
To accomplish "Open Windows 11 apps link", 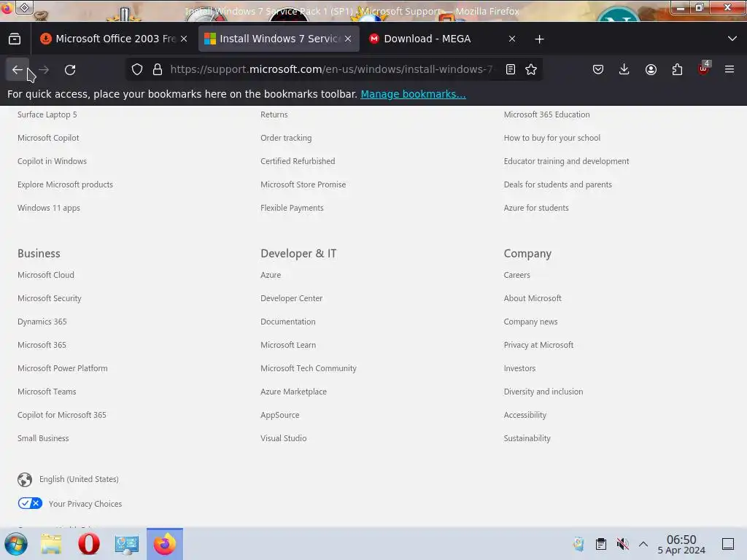I will point(49,208).
